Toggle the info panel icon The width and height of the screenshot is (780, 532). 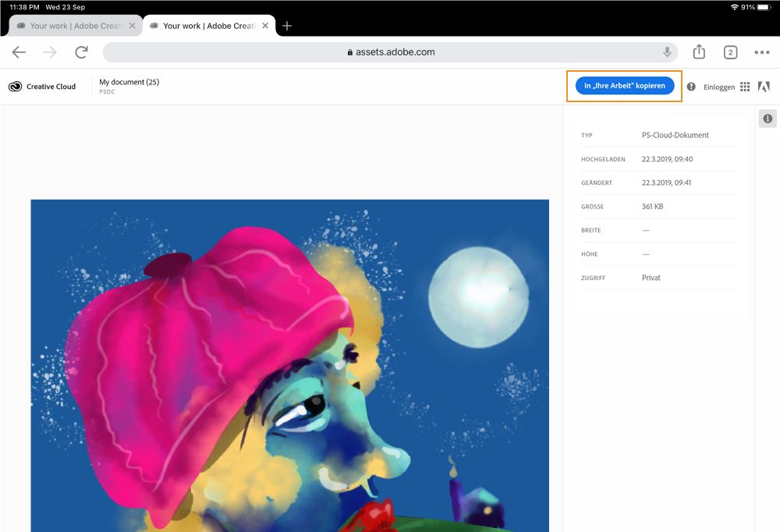tap(768, 119)
